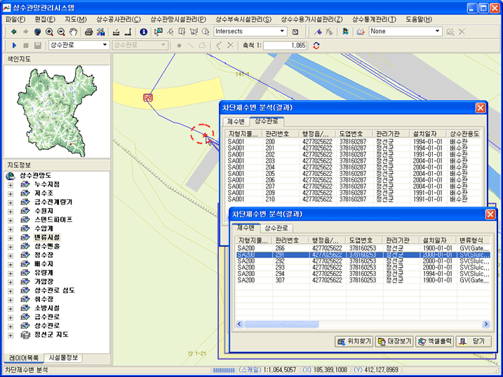This screenshot has height=377, width=503.
Task: Open the 상수공사관리(C) menu
Action: pos(119,19)
